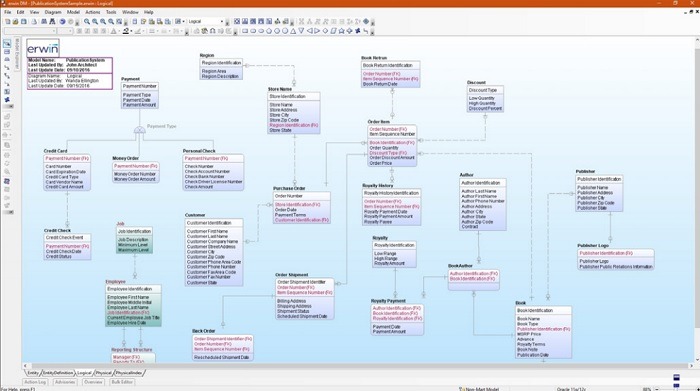Open the font size combo box

click(x=65, y=31)
